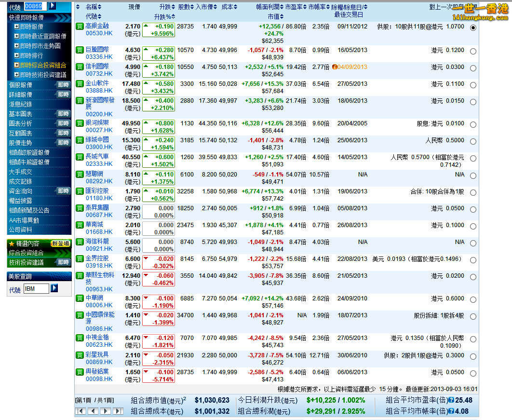512x420 pixels.
Task: Select the radio button for the 新濠國際發展 row
Action: coord(473,102)
